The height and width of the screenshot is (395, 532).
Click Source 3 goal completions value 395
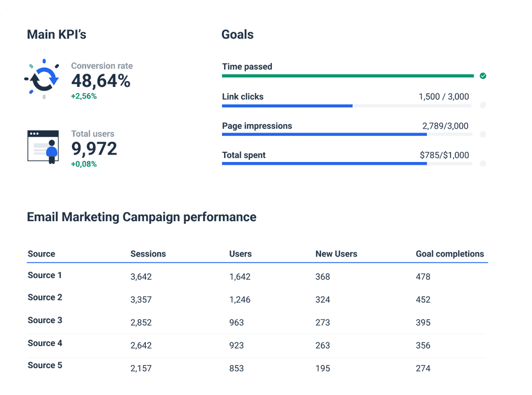(423, 323)
